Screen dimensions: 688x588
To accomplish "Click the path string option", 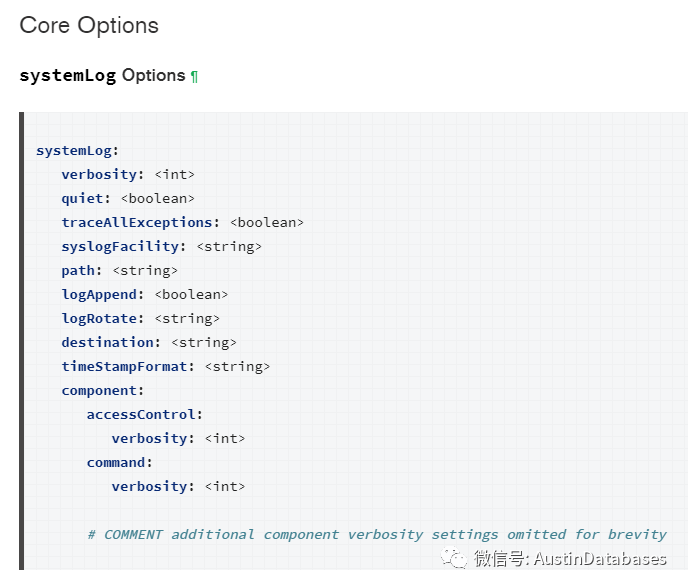I will (119, 270).
